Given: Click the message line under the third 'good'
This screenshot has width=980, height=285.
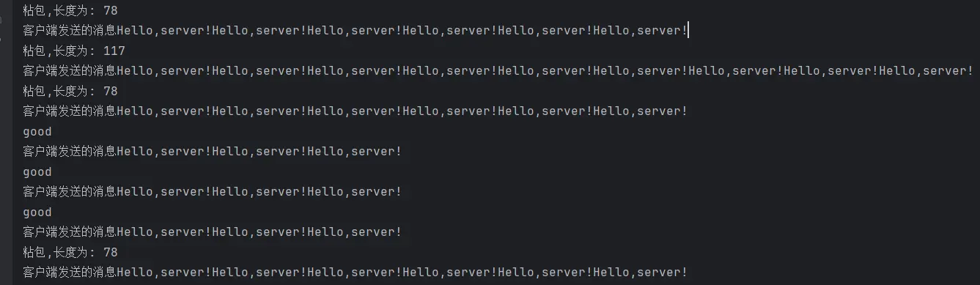Looking at the screenshot, I should pos(213,232).
